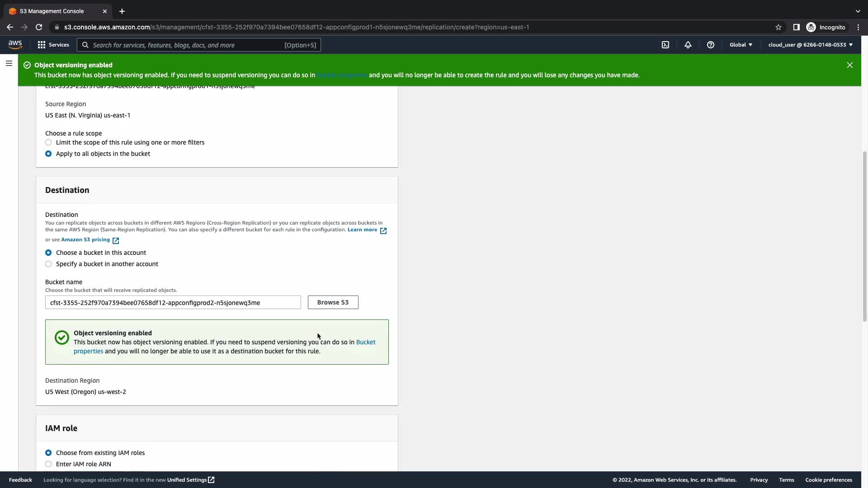Select Enter IAM role ARN option
Screen dimensions: 868x488
(48, 464)
